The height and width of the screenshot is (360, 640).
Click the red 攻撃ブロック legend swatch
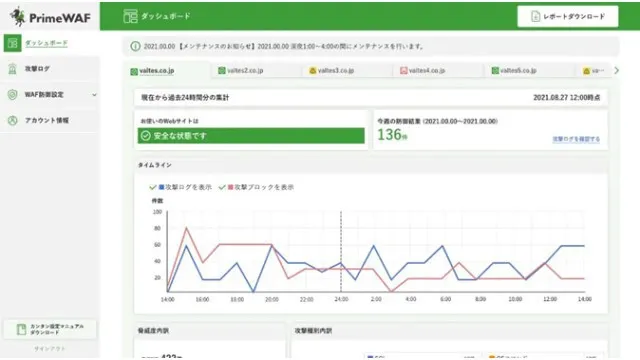pyautogui.click(x=231, y=187)
